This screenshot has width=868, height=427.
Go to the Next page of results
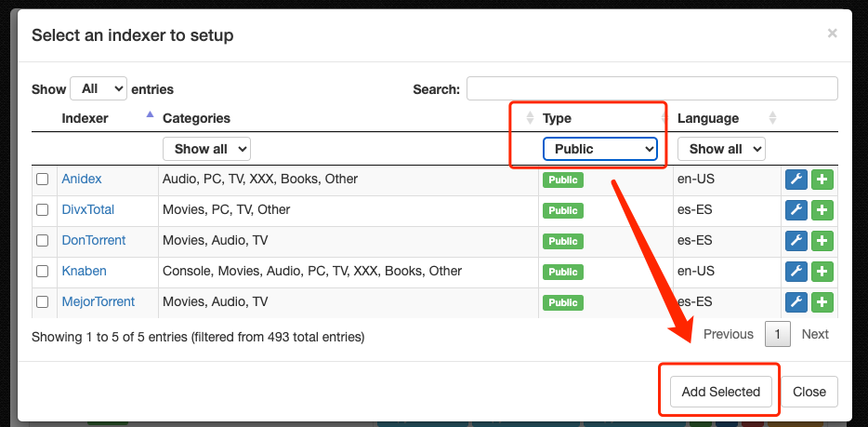coord(814,334)
